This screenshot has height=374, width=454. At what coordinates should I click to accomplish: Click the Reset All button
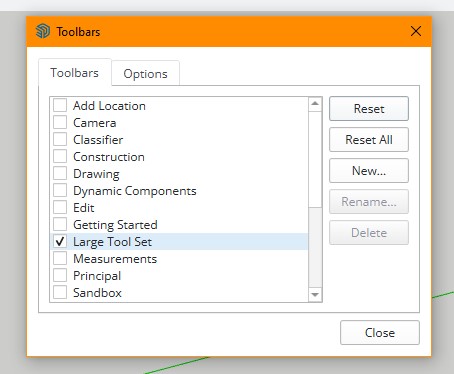point(369,140)
